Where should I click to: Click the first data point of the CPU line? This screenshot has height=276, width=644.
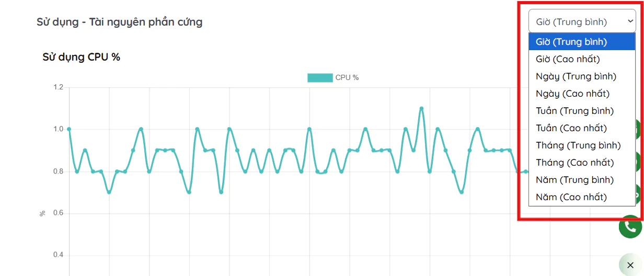(69, 129)
